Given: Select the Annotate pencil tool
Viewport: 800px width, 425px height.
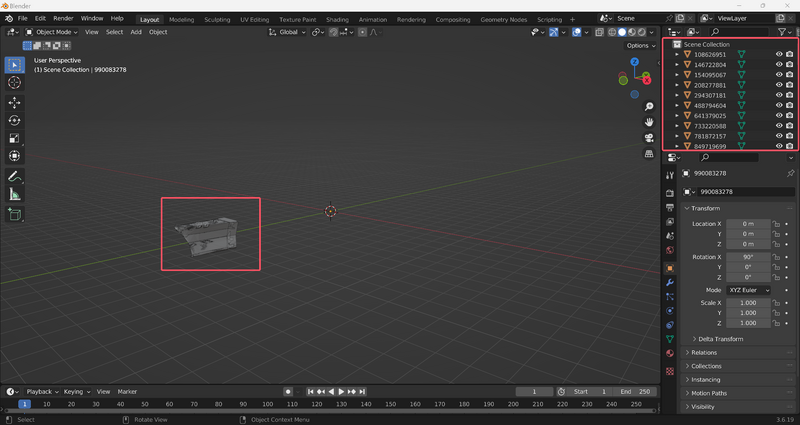Looking at the screenshot, I should [x=14, y=177].
